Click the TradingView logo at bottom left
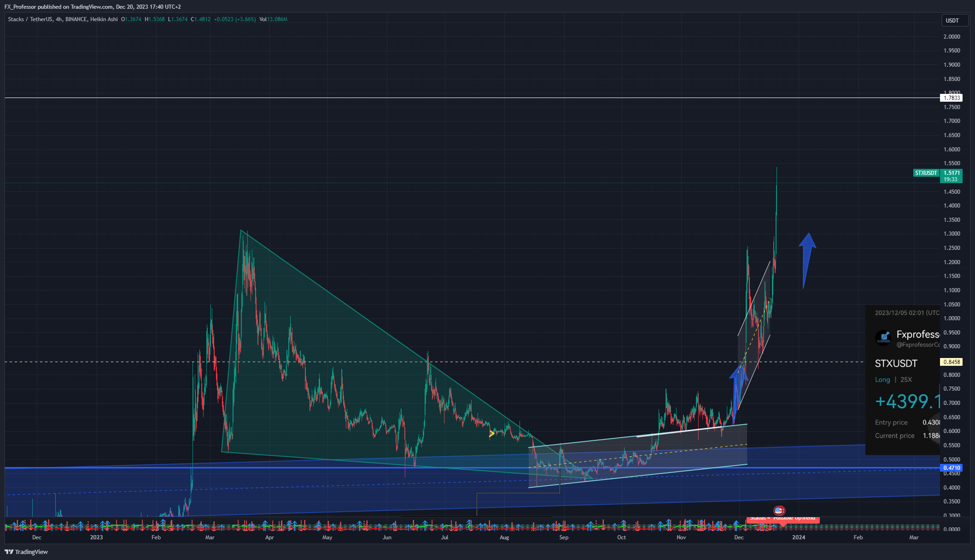Screen dimensions: 975x560 (26, 552)
